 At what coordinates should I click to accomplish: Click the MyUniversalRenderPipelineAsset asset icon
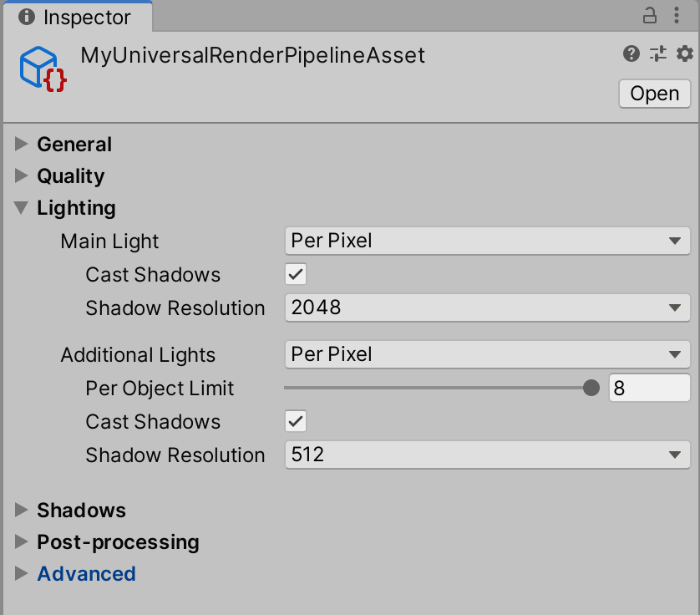42,69
